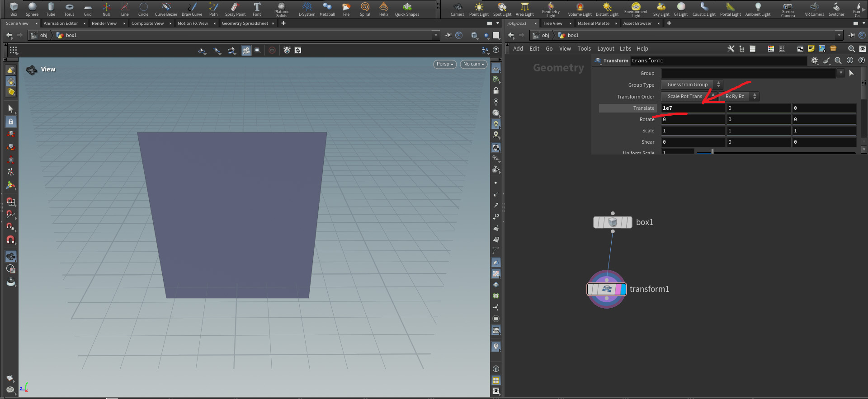Toggle the viewport lock icon

click(x=496, y=90)
